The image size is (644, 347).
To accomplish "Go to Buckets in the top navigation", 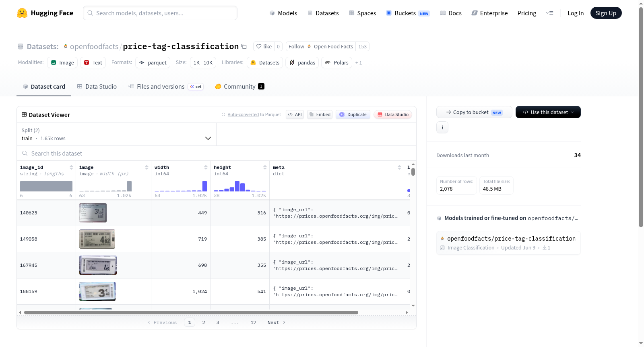I will coord(408,13).
